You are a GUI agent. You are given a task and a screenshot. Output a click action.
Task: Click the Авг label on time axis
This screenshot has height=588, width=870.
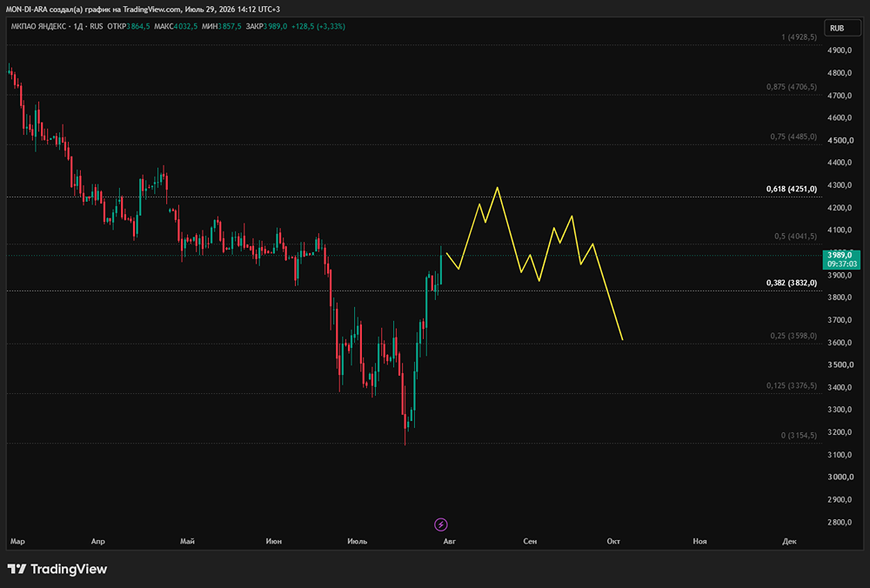coord(450,541)
